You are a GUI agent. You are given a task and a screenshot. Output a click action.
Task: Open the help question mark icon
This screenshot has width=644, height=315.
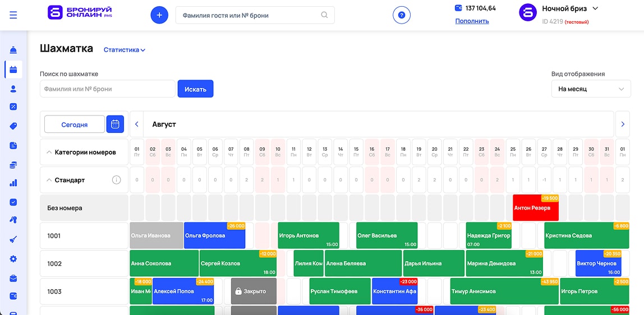point(402,15)
